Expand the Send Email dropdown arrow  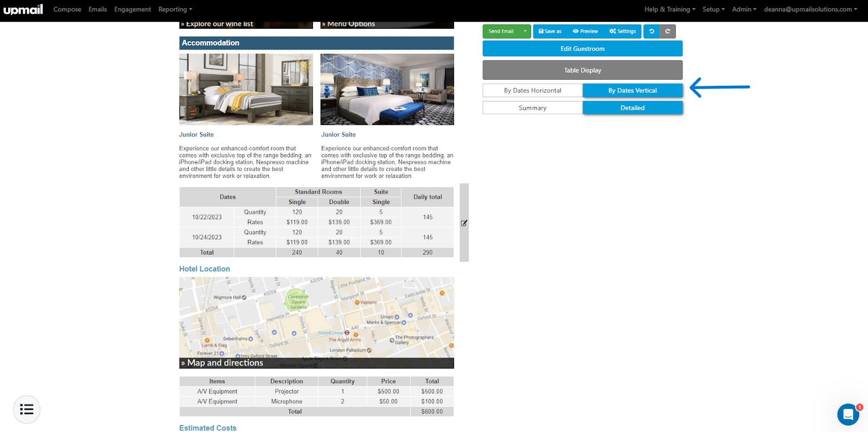(525, 31)
